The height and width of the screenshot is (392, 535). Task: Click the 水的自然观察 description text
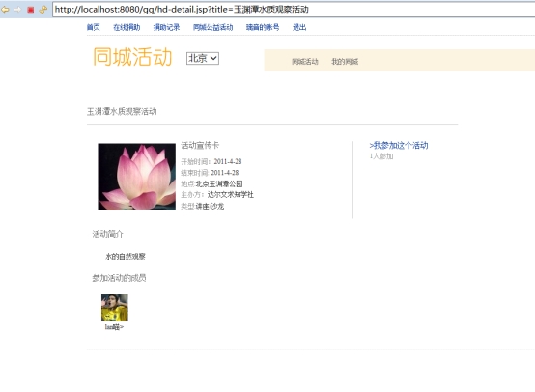126,257
